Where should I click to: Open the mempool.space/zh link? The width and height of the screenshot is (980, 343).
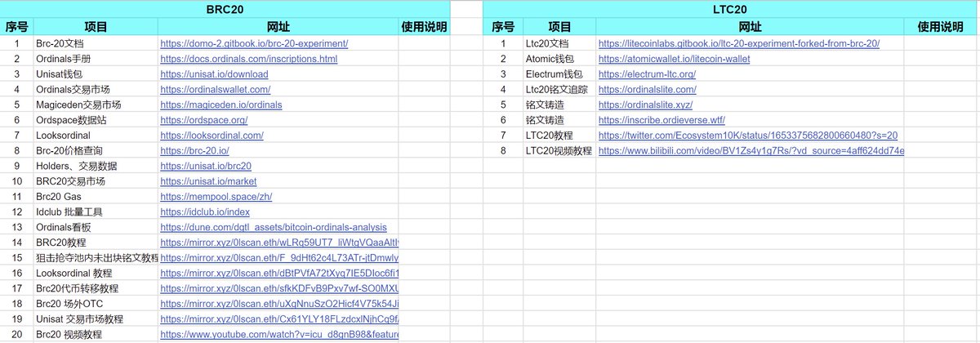216,197
